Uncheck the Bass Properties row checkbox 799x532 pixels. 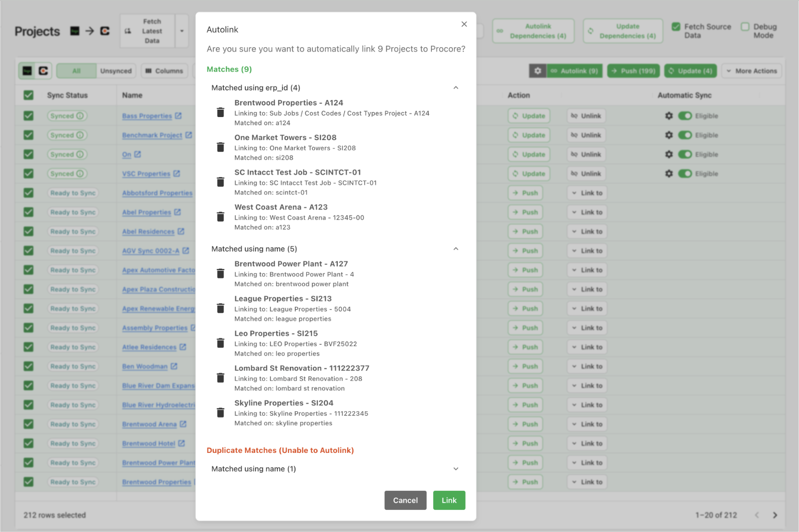29,116
